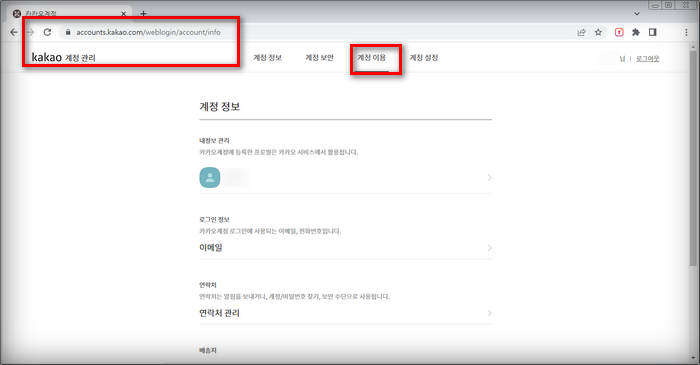Viewport: 700px width, 365px height.
Task: Switch to the 카카오계정 browser tab
Action: (x=70, y=14)
